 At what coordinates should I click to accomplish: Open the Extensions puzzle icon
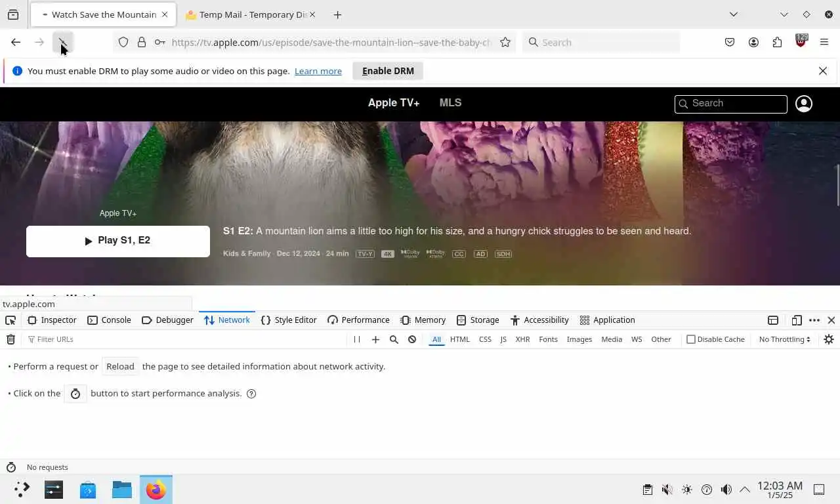[x=777, y=42]
